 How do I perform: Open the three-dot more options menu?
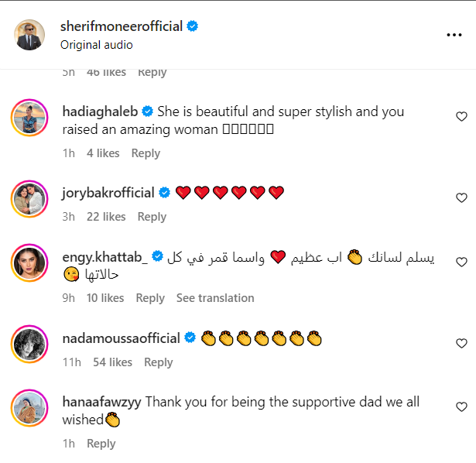(x=454, y=35)
